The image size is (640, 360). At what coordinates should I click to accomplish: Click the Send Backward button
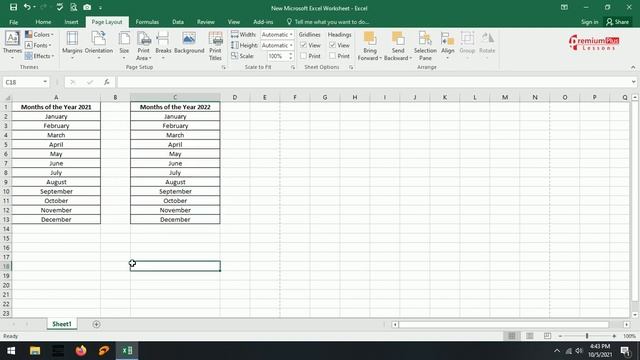click(398, 46)
